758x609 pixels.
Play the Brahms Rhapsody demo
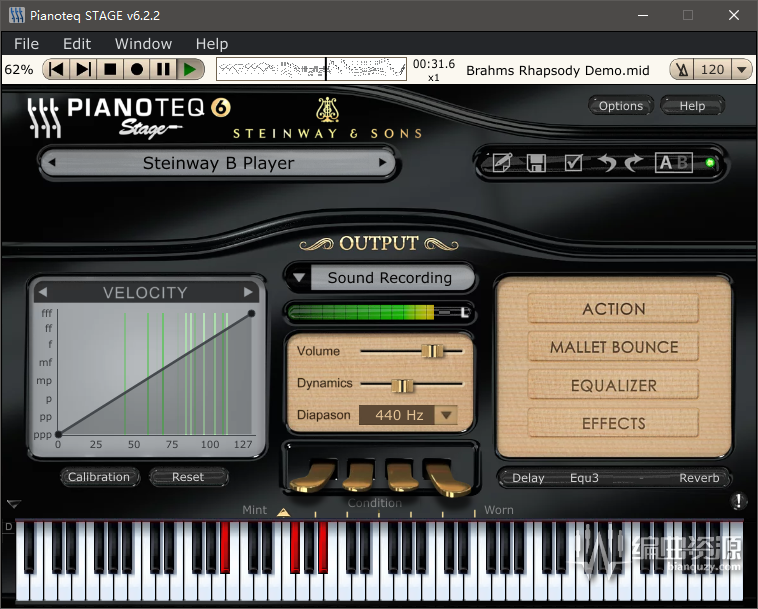click(x=190, y=70)
